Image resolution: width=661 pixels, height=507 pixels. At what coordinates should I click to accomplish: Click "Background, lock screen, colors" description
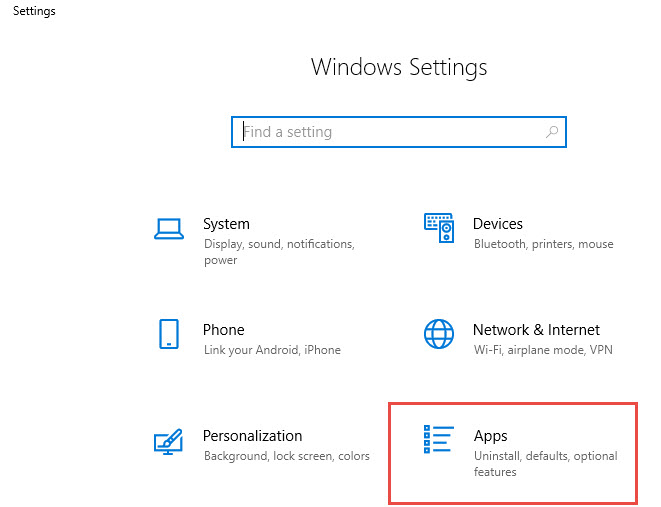286,456
